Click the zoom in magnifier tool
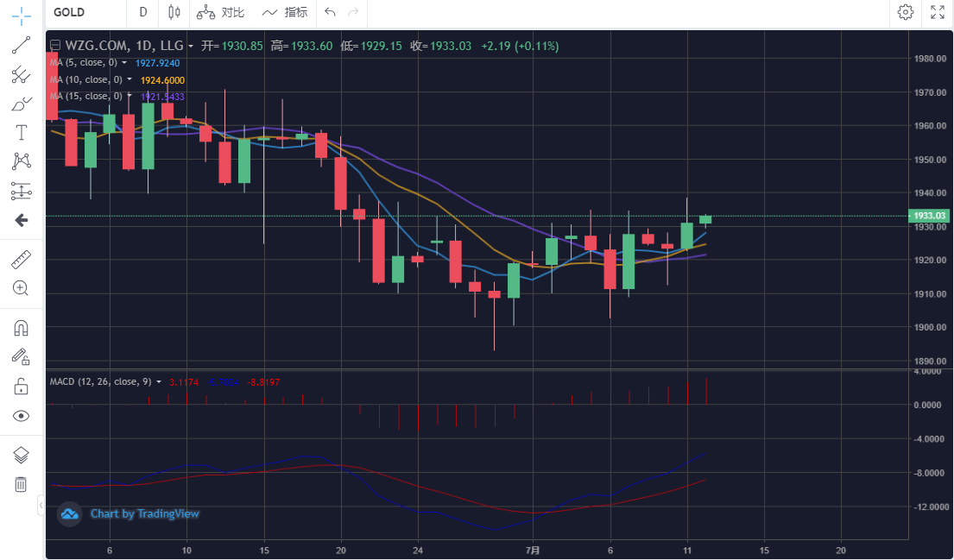 [x=22, y=288]
